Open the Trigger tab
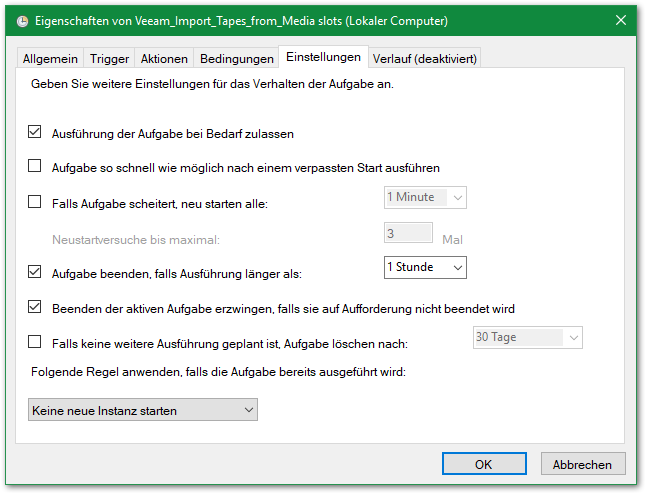646x494 pixels. point(109,59)
